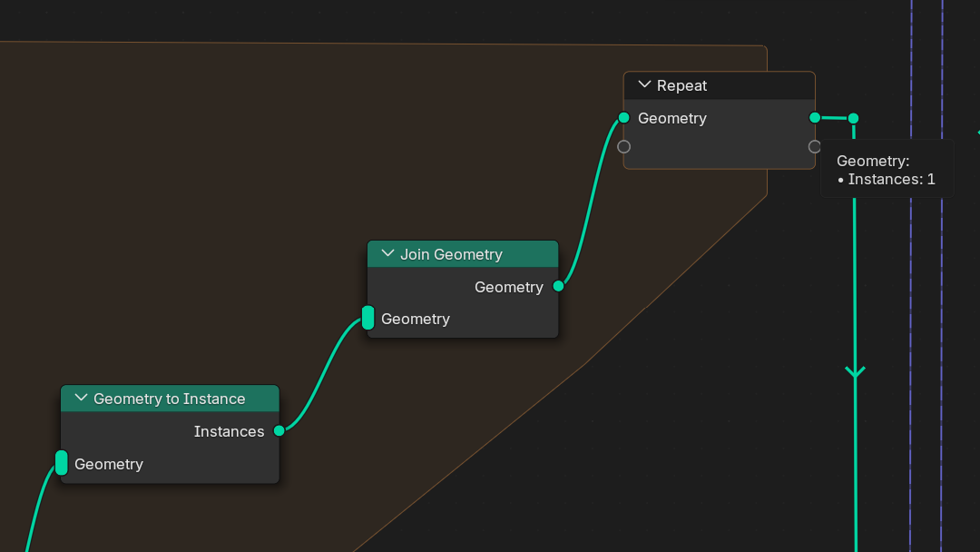Viewport: 980px width, 552px height.
Task: Click the Geometry label in the Repeat node
Action: point(671,118)
